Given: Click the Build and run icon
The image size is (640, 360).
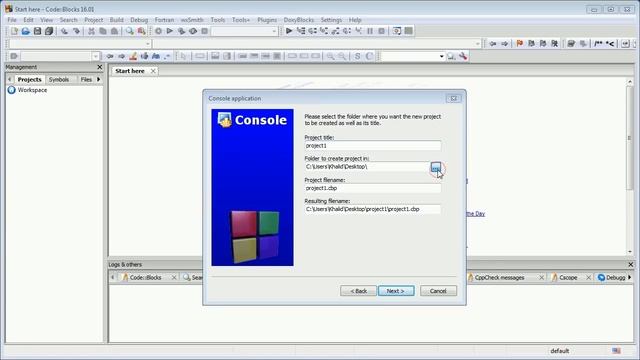Looking at the screenshot, I should (181, 31).
